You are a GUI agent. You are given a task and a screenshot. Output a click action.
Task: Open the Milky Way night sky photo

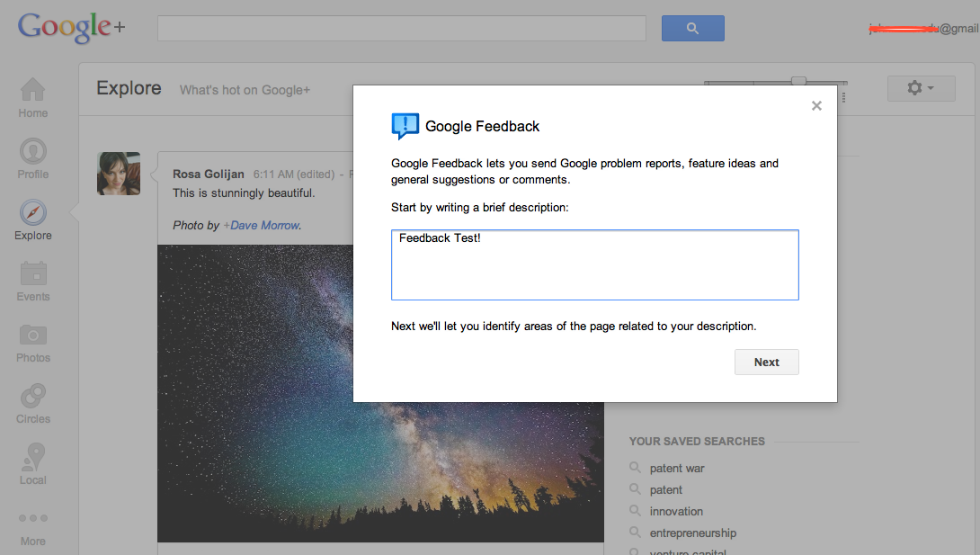click(x=380, y=394)
